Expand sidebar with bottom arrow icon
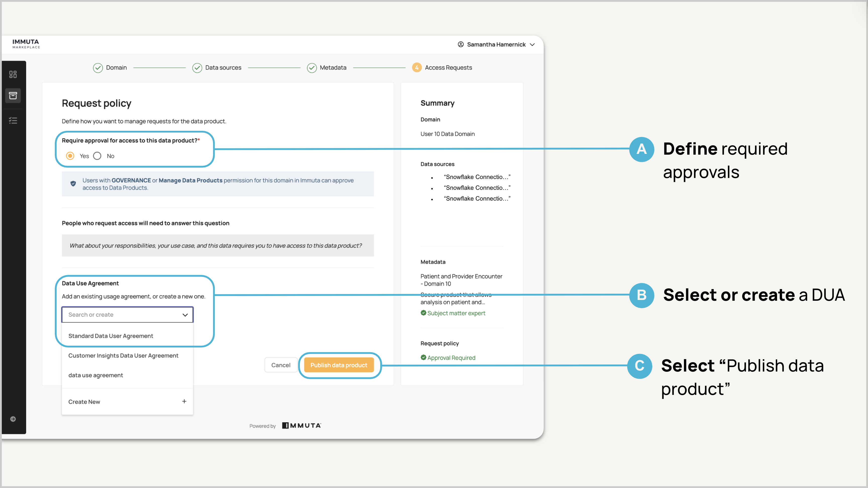This screenshot has height=488, width=868. coord(13,419)
